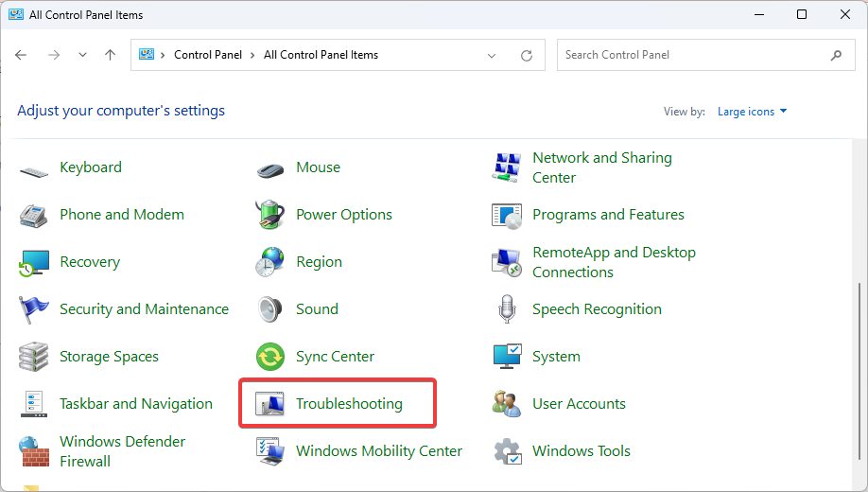The width and height of the screenshot is (868, 492).
Task: Open the Power Options link
Action: pos(344,215)
